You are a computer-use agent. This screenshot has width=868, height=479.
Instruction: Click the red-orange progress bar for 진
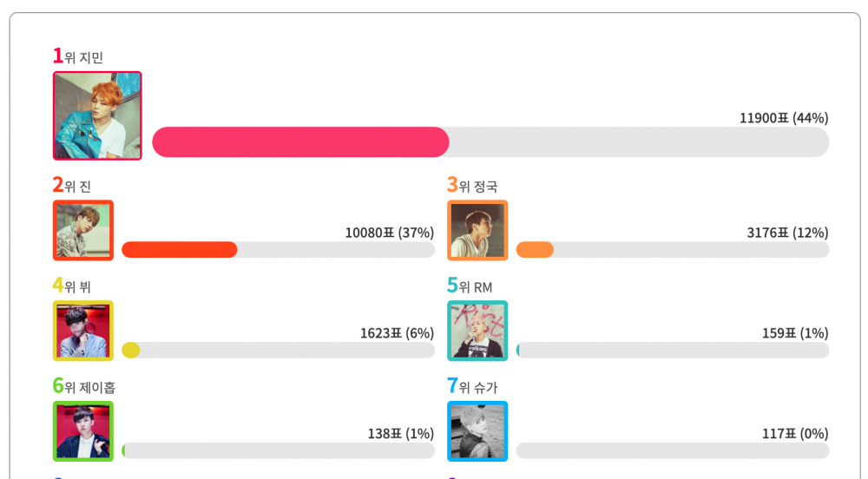tap(180, 250)
